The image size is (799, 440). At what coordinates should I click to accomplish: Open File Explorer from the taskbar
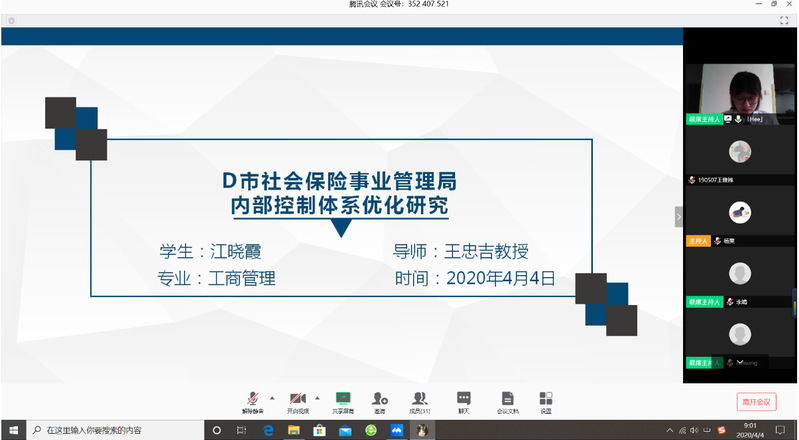[294, 430]
